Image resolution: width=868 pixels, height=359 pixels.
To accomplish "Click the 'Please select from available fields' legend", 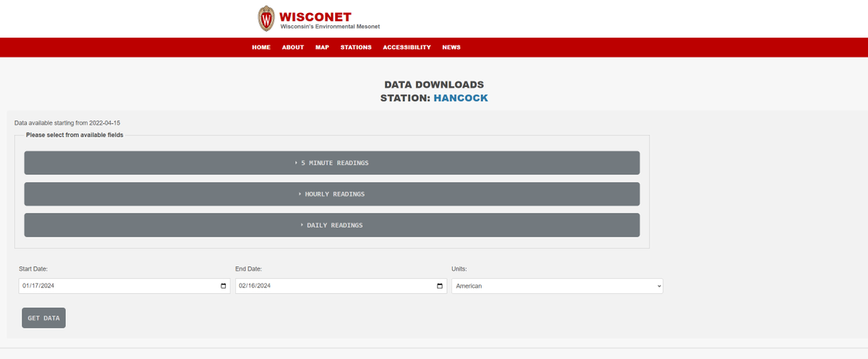I will [75, 135].
